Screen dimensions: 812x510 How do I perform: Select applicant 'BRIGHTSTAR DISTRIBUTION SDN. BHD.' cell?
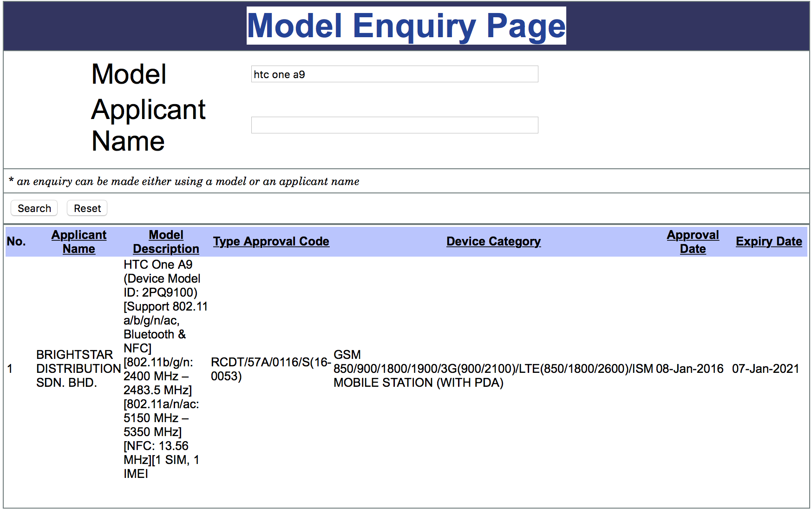click(x=79, y=369)
